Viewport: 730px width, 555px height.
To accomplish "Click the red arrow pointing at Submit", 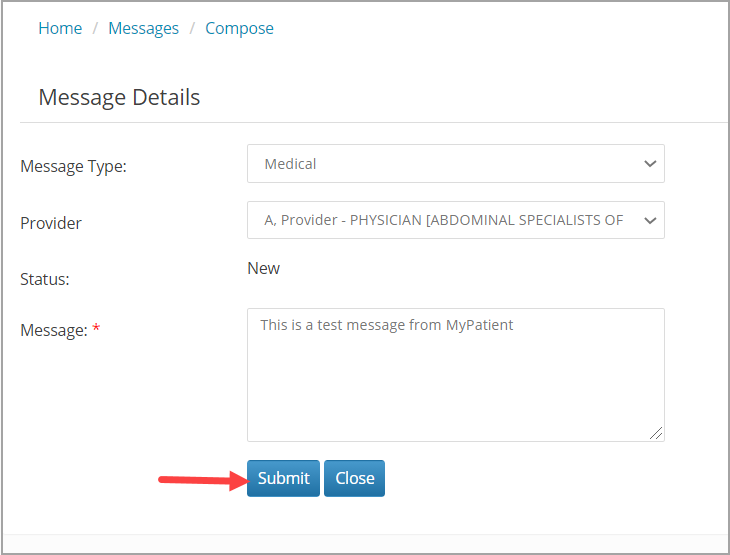I will tap(200, 481).
